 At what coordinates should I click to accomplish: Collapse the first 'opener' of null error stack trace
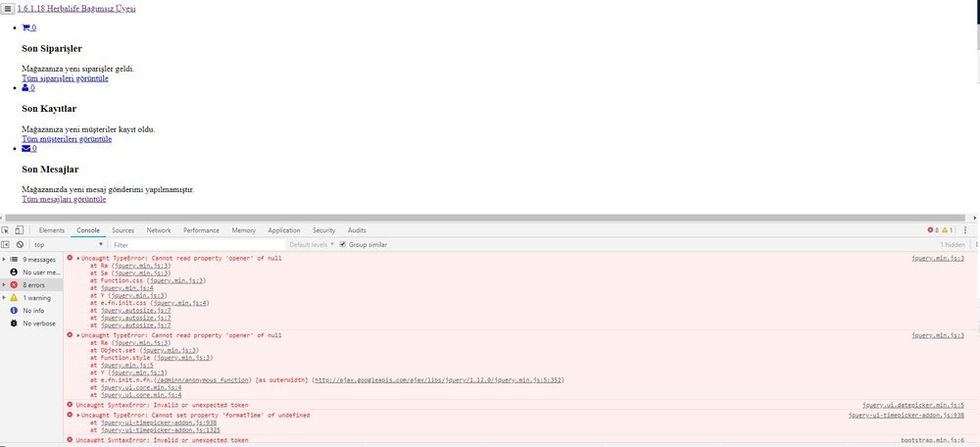78,258
